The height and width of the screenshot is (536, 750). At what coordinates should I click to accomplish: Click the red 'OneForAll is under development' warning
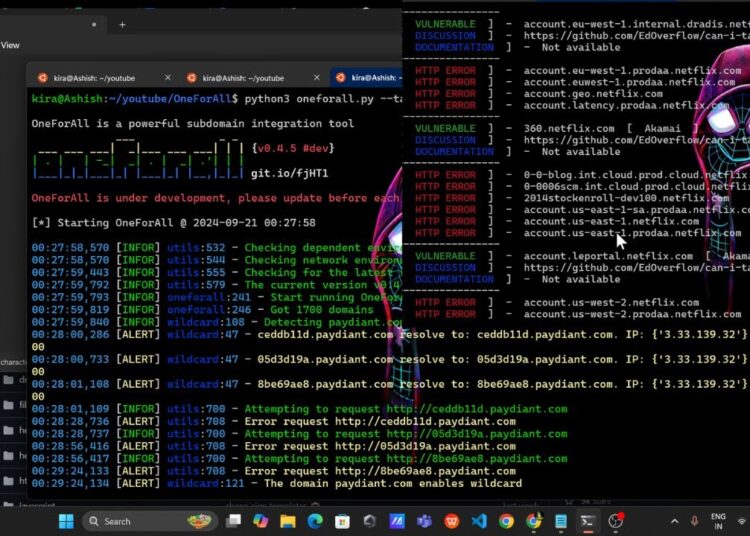click(x=215, y=198)
